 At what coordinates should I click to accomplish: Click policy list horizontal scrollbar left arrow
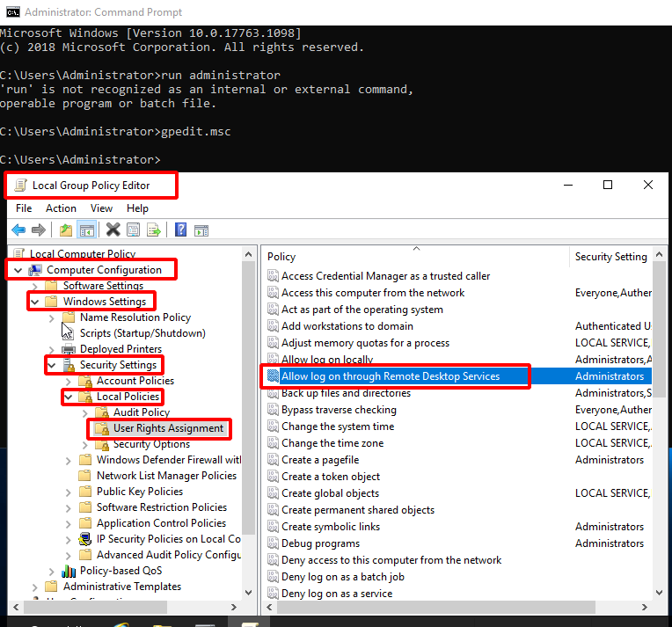pyautogui.click(x=269, y=607)
